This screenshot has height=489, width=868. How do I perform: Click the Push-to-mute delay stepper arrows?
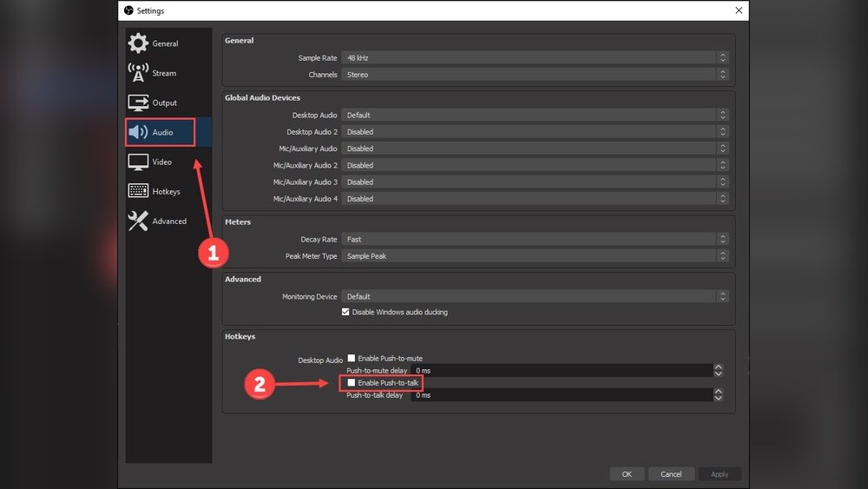[718, 371]
